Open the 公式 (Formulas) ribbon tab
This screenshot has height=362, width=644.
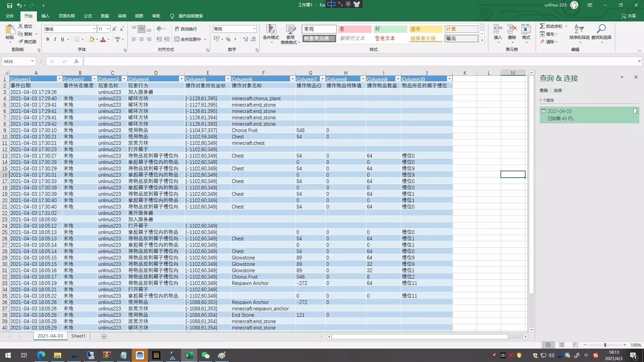pos(88,16)
